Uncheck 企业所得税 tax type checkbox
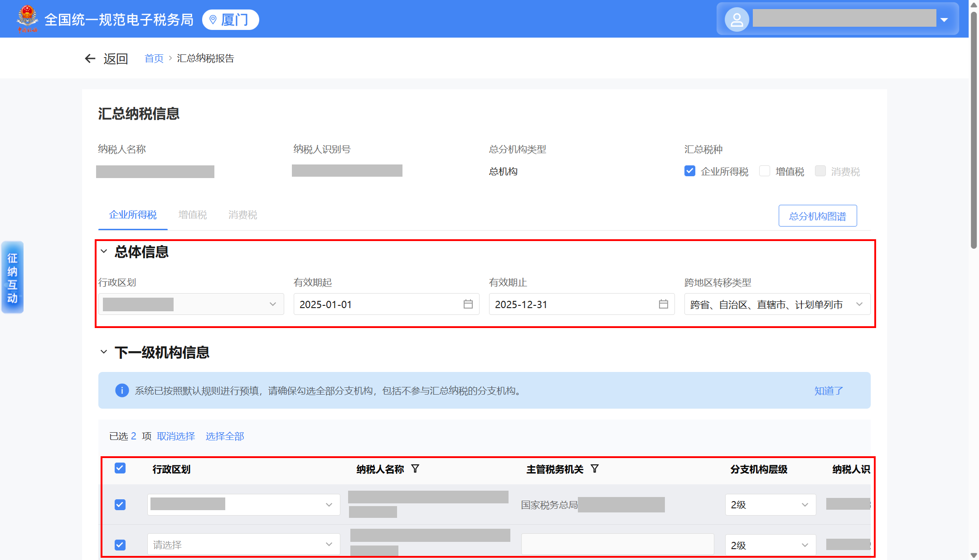Viewport: 979px width, 560px height. (x=690, y=171)
